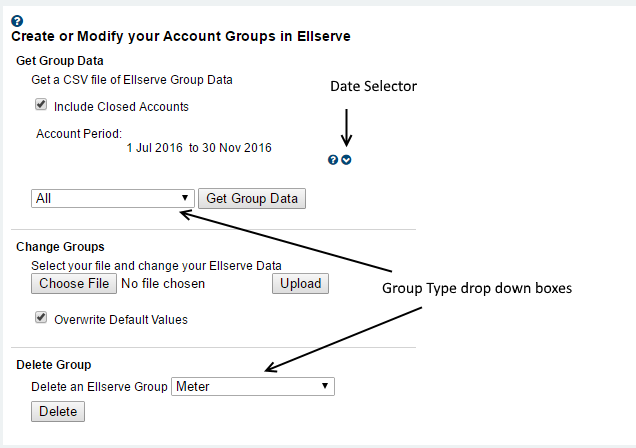Click the help icon beside the date selector
The image size is (636, 448).
pyautogui.click(x=333, y=160)
